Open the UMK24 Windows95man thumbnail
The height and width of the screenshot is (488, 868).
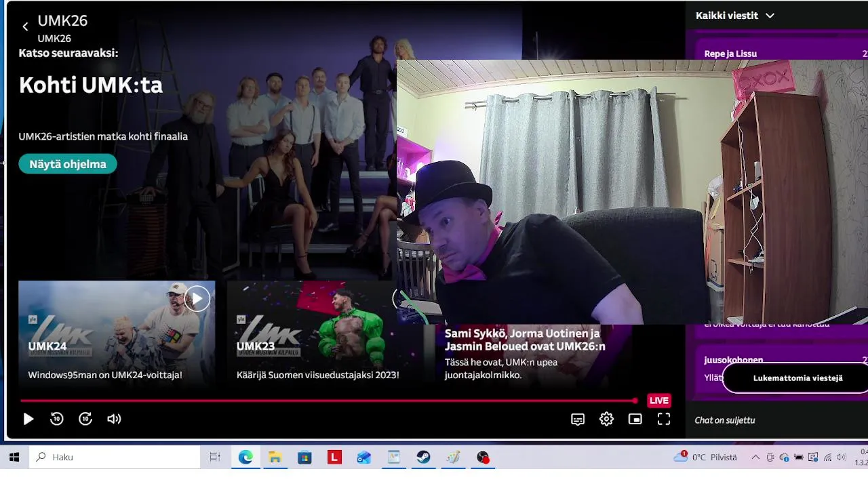point(117,334)
